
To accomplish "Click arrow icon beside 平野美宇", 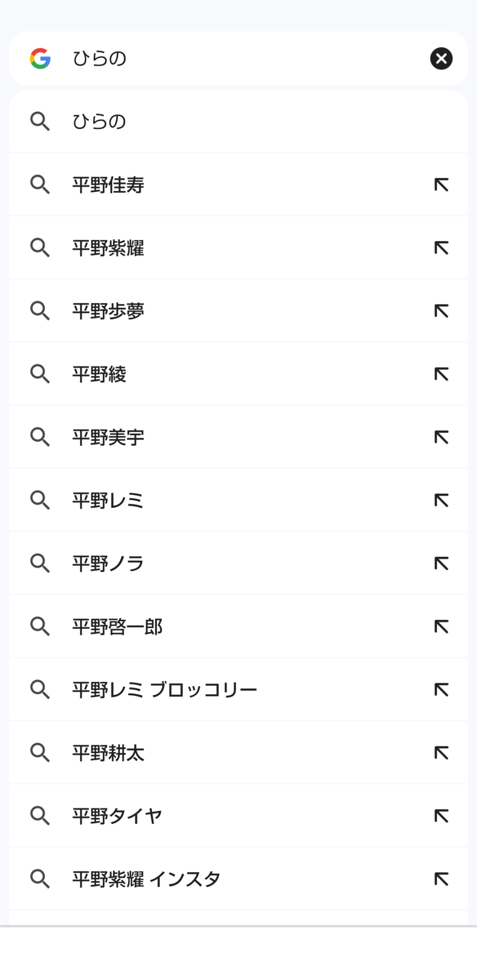I will pos(441,437).
